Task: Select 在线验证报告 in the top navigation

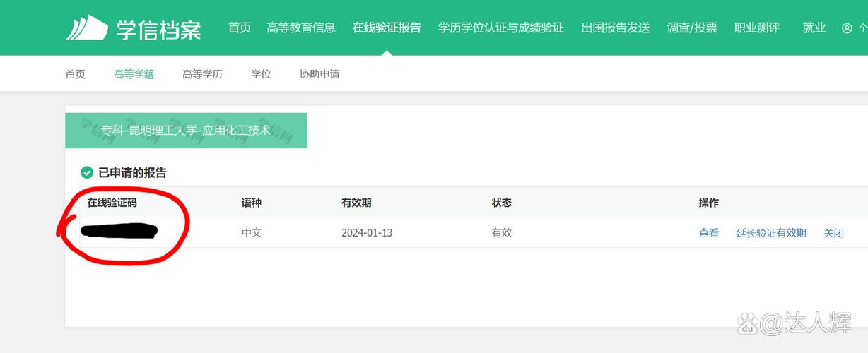Action: click(387, 28)
